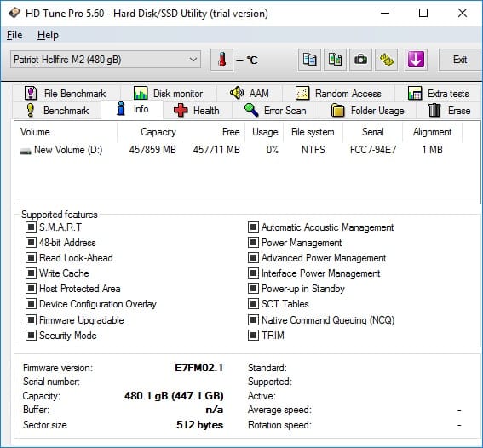Toggle the Power-up in Standby checkbox
Image resolution: width=483 pixels, height=448 pixels.
[253, 289]
